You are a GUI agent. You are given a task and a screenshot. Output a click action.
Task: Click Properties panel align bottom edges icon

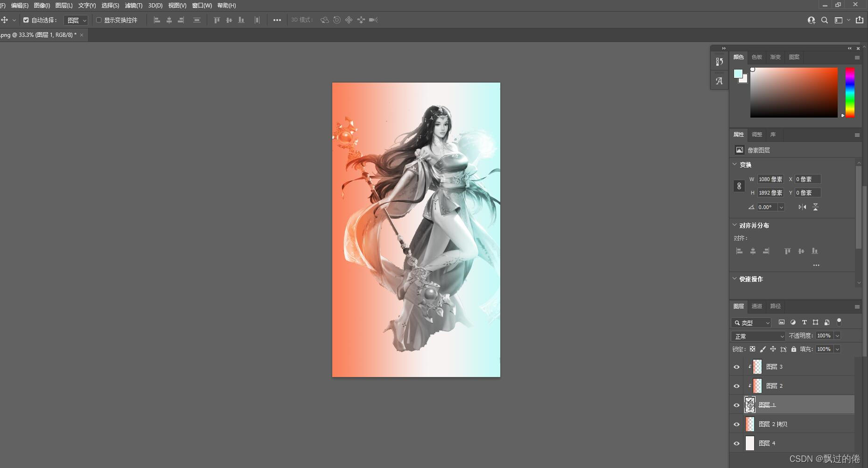coord(815,251)
